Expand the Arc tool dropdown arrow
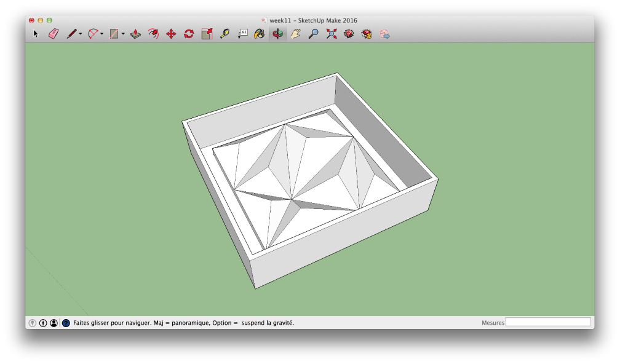This screenshot has width=620, height=364. (x=101, y=34)
